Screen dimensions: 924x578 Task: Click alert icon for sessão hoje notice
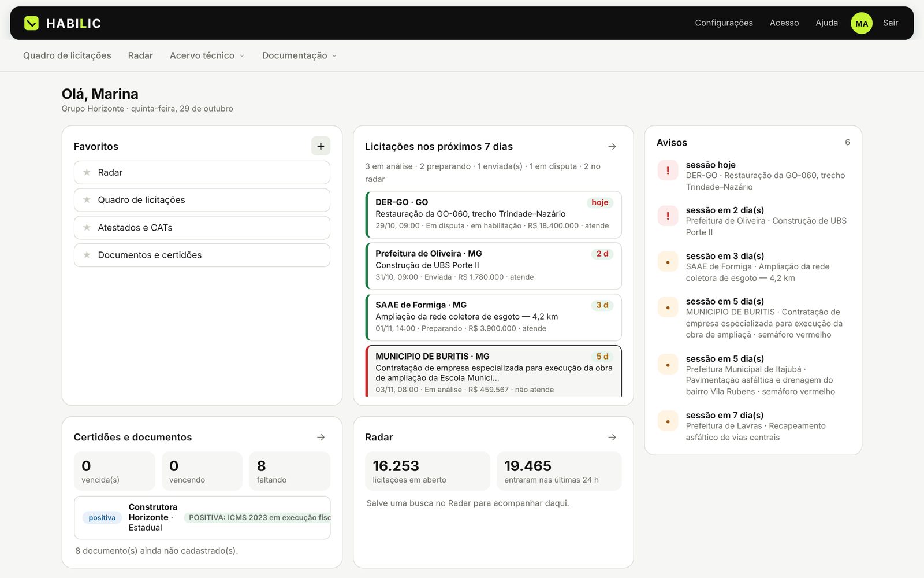668,171
